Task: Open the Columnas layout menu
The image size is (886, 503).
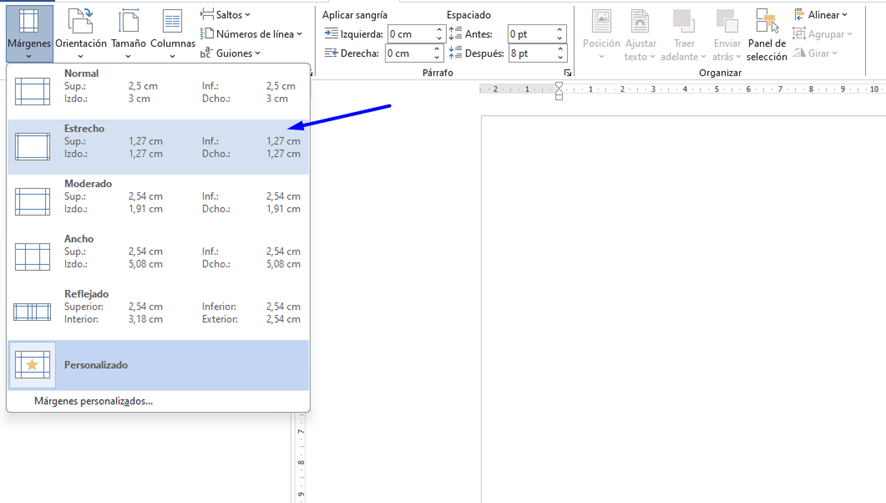Action: pyautogui.click(x=172, y=34)
